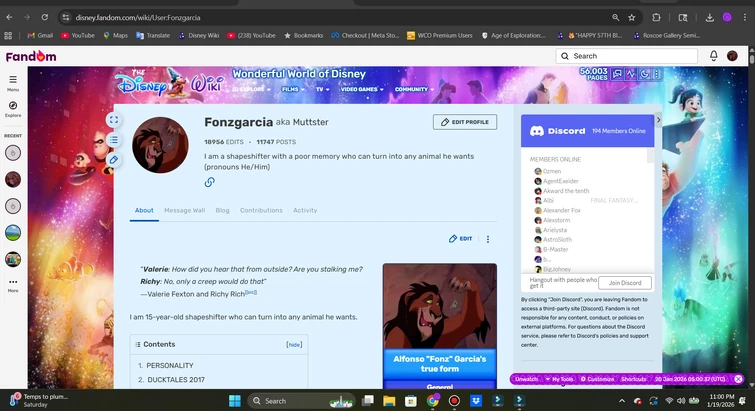Image resolution: width=755 pixels, height=411 pixels.
Task: Click the floating pencil edit icon
Action: (x=114, y=160)
